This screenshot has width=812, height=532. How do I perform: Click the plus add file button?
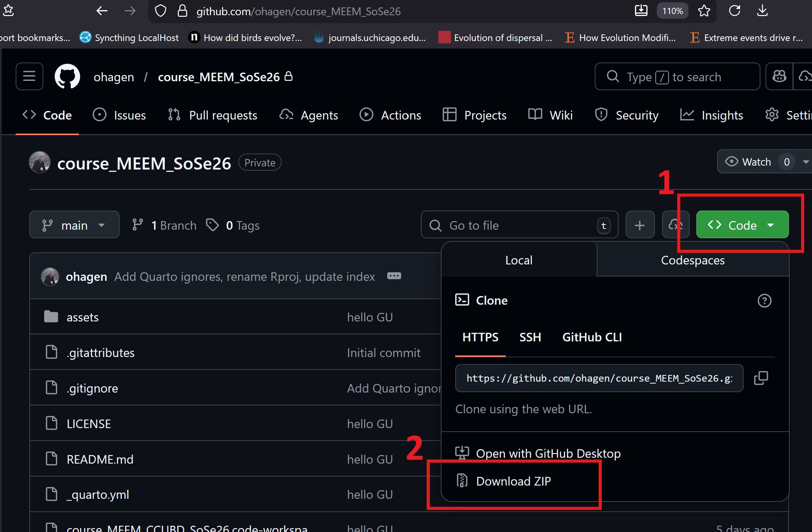(640, 225)
